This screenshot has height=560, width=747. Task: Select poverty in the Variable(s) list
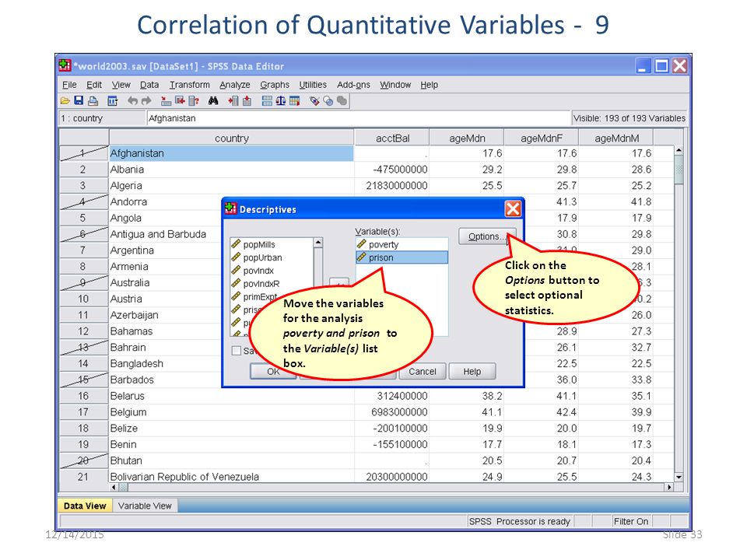(402, 244)
